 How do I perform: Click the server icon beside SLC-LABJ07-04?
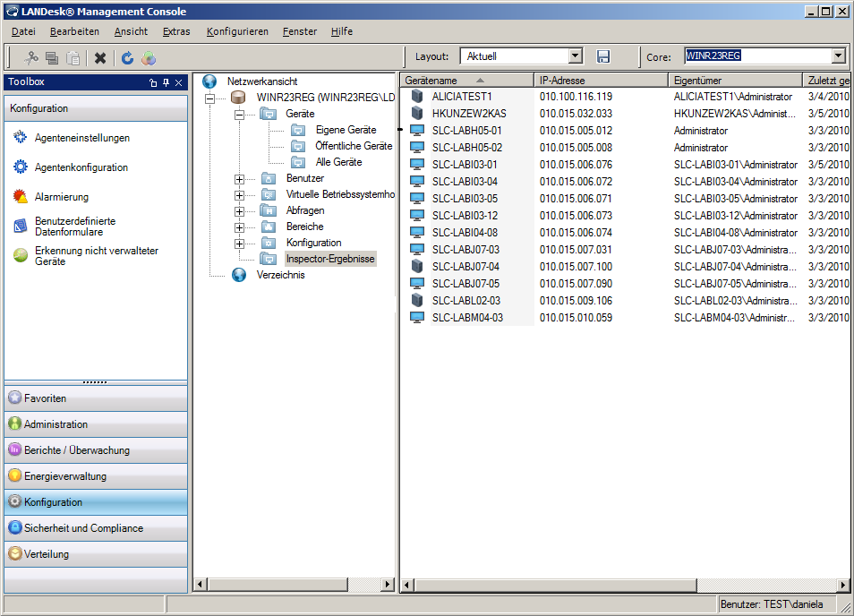coord(417,266)
